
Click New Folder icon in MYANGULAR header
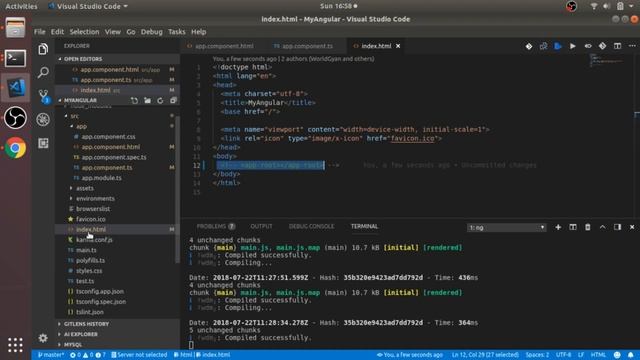(147, 100)
